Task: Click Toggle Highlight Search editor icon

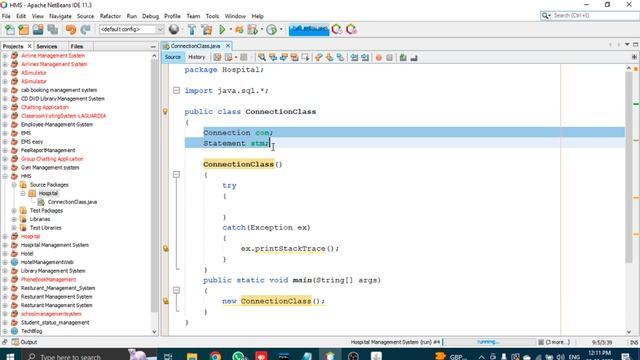Action: [x=294, y=58]
